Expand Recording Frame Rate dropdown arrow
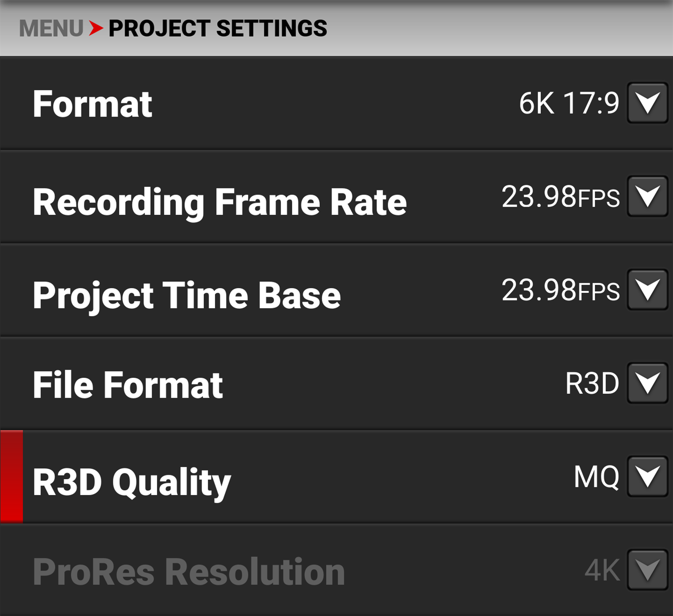 [647, 197]
